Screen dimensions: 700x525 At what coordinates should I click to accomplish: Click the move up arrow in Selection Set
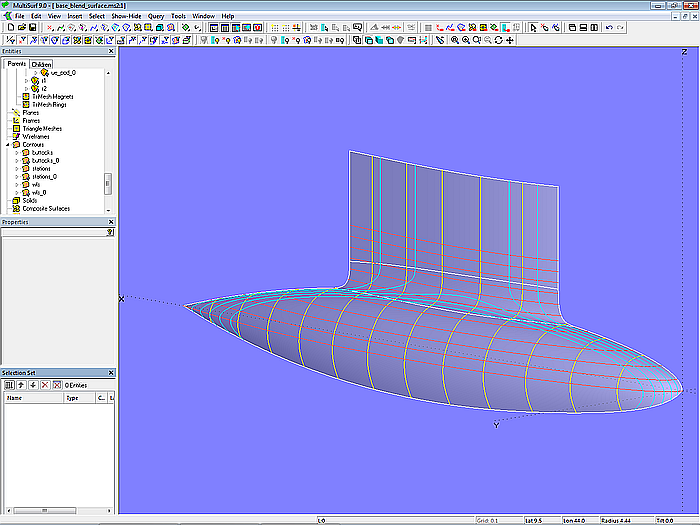coord(20,385)
